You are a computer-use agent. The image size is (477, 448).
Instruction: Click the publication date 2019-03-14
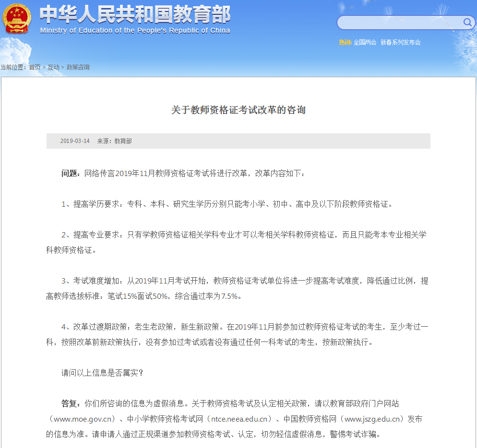75,141
